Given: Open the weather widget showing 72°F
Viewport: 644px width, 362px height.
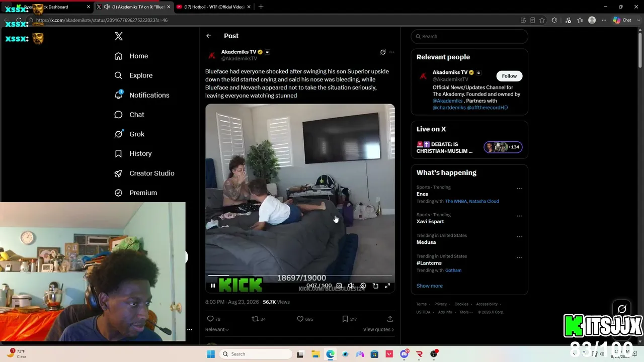Looking at the screenshot, I should coord(17,353).
